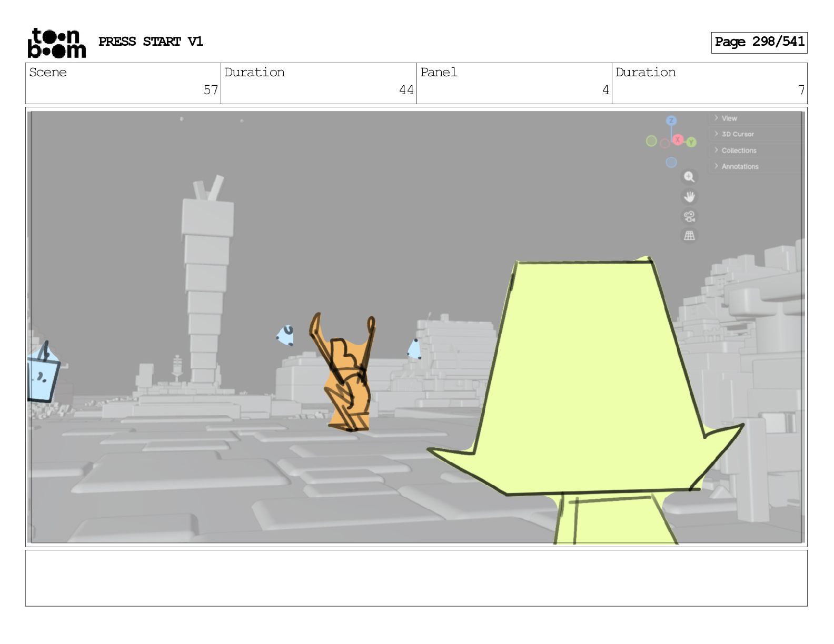Image resolution: width=834 pixels, height=644 pixels.
Task: Click the zoom magnifier viewport icon
Action: (x=689, y=177)
